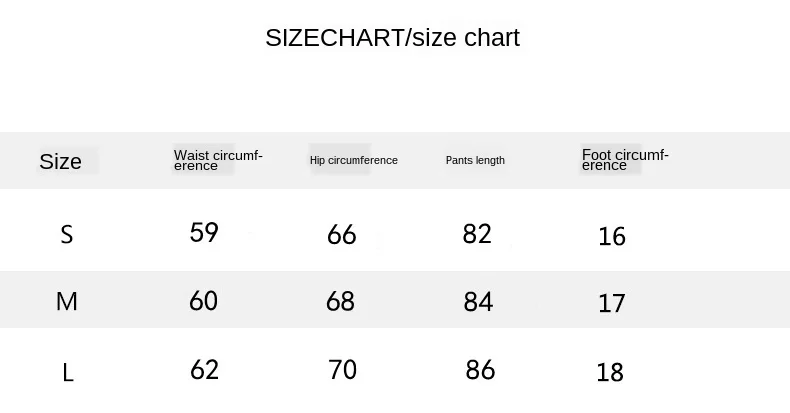Click hip value 68 for size M
790x413 pixels.
point(341,302)
